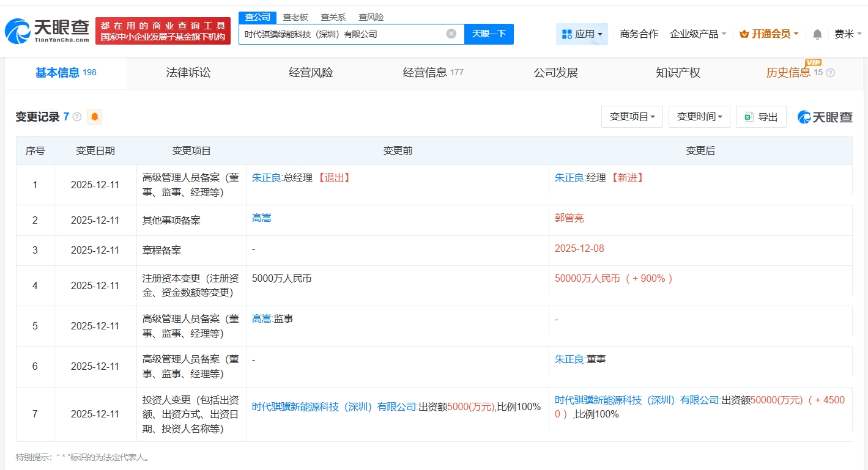This screenshot has width=868, height=470.
Task: Click orange alert bell beside 变更记录
Action: pyautogui.click(x=94, y=117)
